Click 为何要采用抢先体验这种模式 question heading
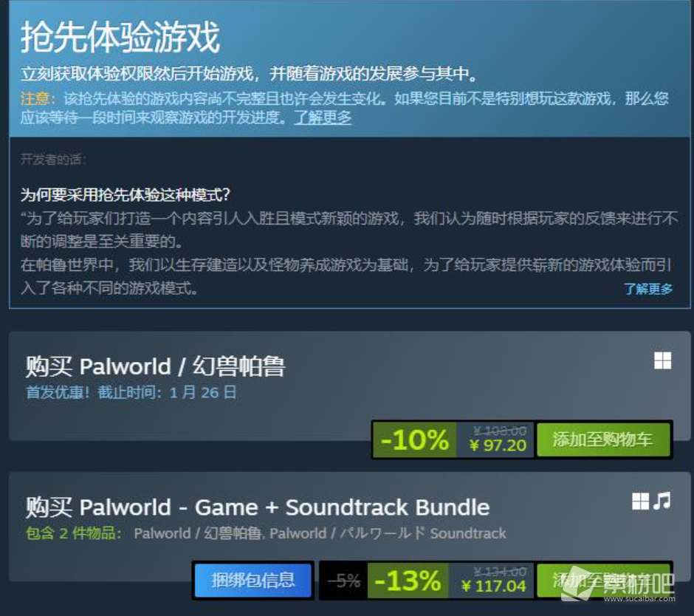The width and height of the screenshot is (694, 616). click(x=126, y=194)
